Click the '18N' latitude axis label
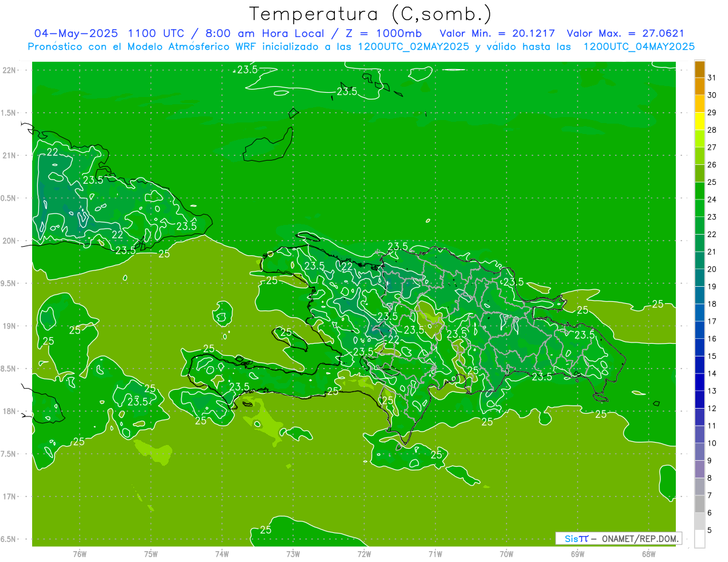Screen dimensions: 728x562 point(8,411)
